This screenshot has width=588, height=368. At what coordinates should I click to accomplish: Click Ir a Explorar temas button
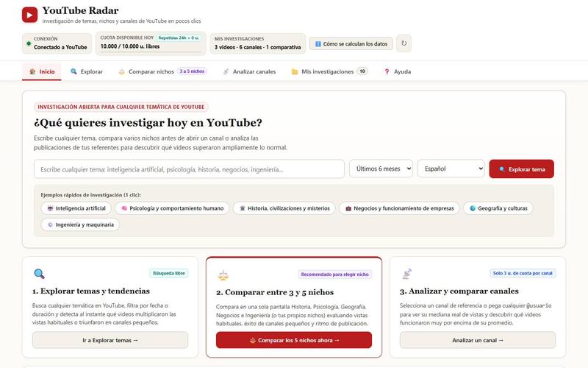click(x=110, y=340)
